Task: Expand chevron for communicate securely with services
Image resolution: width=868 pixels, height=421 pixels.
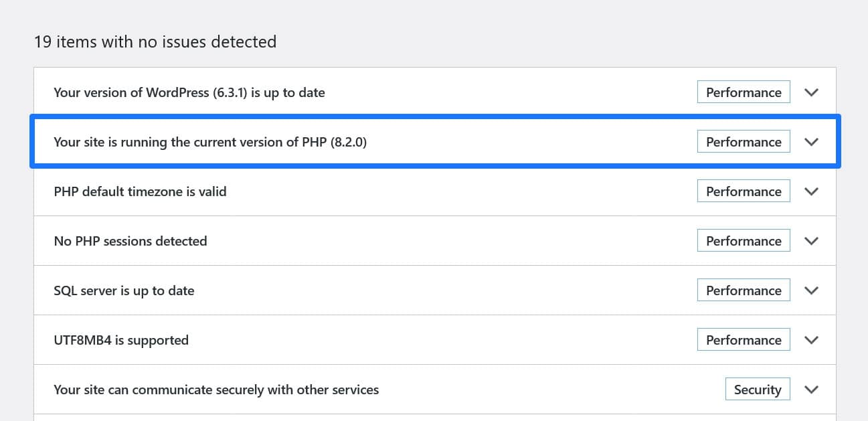Action: (811, 390)
